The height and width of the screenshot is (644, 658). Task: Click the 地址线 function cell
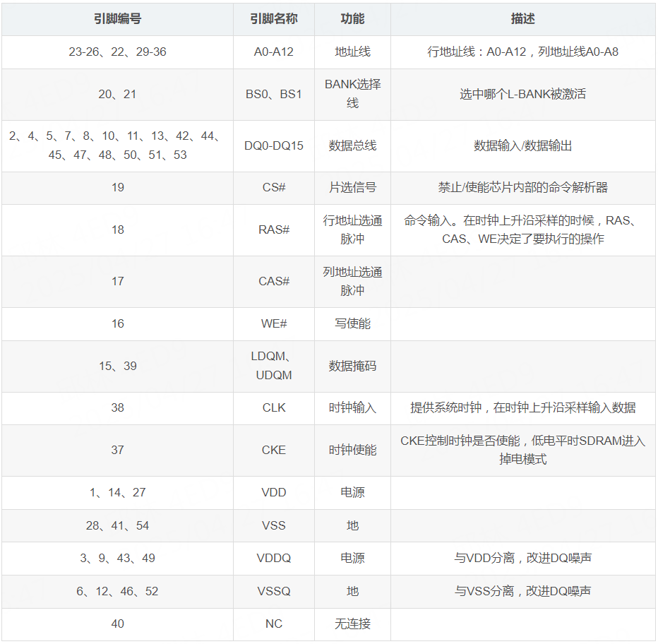tap(352, 52)
